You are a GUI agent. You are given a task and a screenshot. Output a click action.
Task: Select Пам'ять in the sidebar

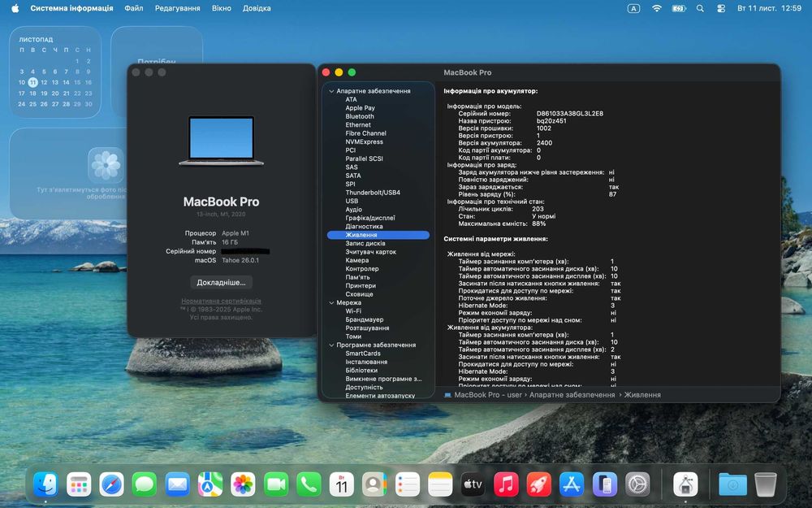coord(357,277)
